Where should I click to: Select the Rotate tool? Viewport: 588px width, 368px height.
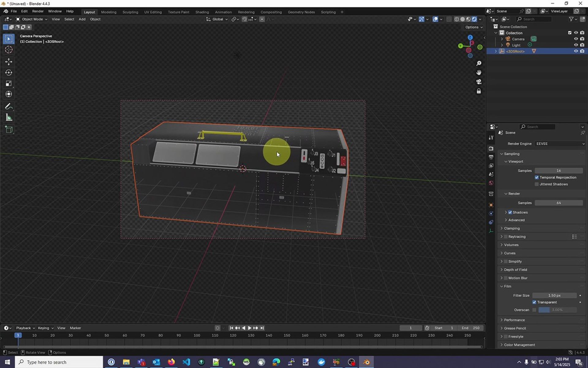[x=9, y=73]
